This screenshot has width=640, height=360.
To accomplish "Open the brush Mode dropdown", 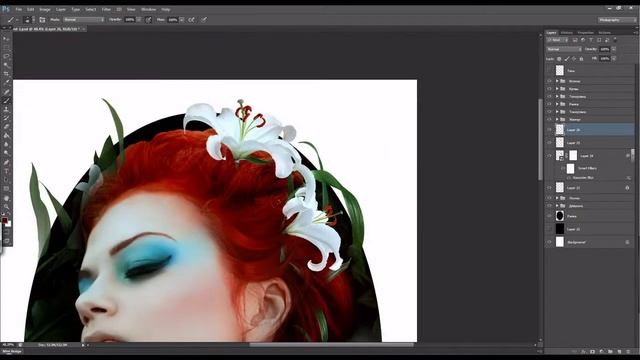I will 84,20.
